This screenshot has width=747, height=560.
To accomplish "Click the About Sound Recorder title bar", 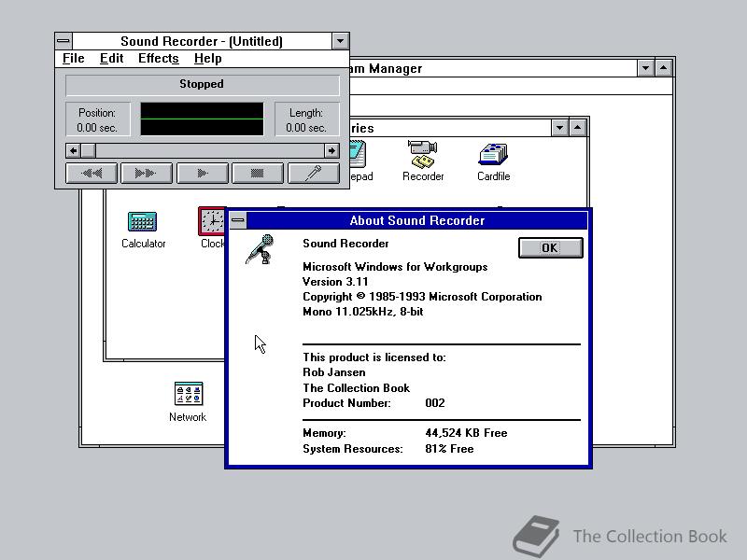I will (416, 220).
